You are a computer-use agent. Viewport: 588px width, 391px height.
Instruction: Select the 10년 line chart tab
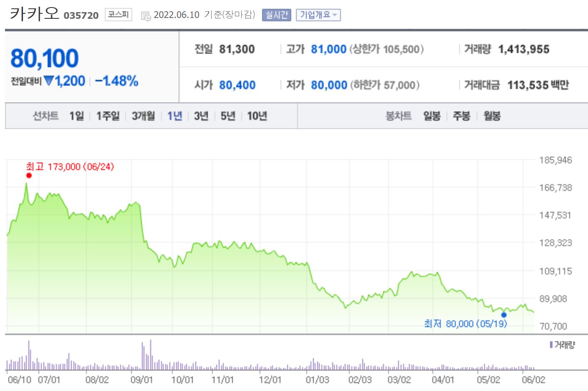pyautogui.click(x=257, y=116)
